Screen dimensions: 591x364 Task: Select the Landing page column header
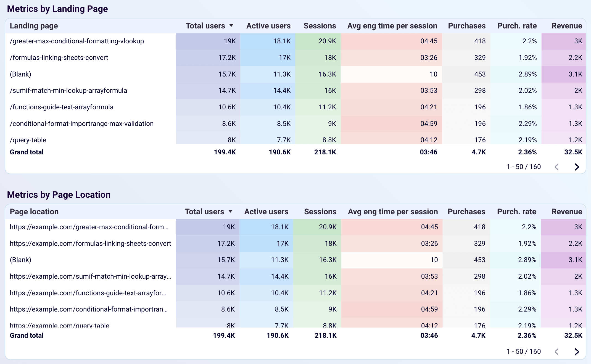(x=34, y=26)
